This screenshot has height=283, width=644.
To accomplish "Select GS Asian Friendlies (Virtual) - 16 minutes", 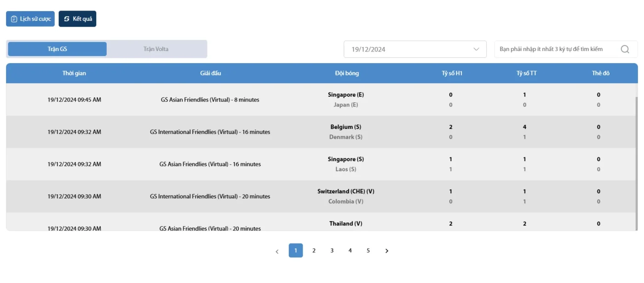I will (210, 164).
